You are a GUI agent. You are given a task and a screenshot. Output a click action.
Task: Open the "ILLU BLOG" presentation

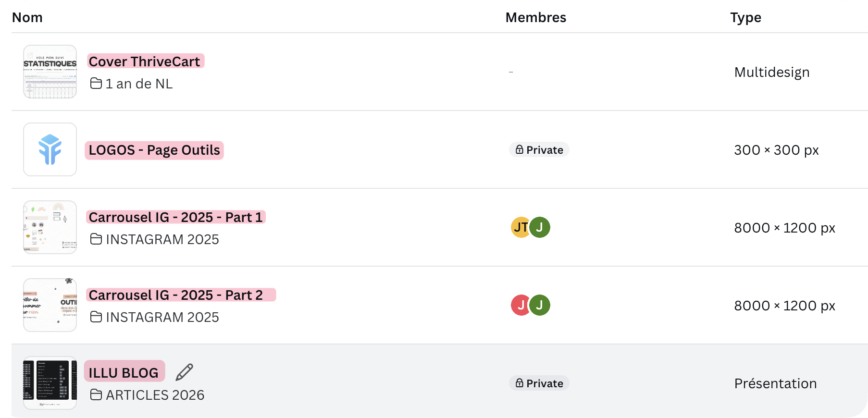click(124, 371)
